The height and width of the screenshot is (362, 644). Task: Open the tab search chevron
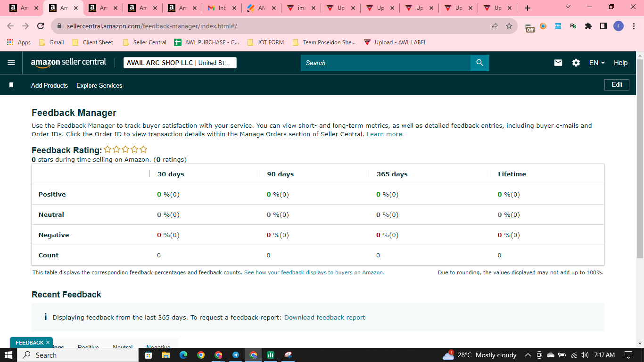click(x=568, y=7)
